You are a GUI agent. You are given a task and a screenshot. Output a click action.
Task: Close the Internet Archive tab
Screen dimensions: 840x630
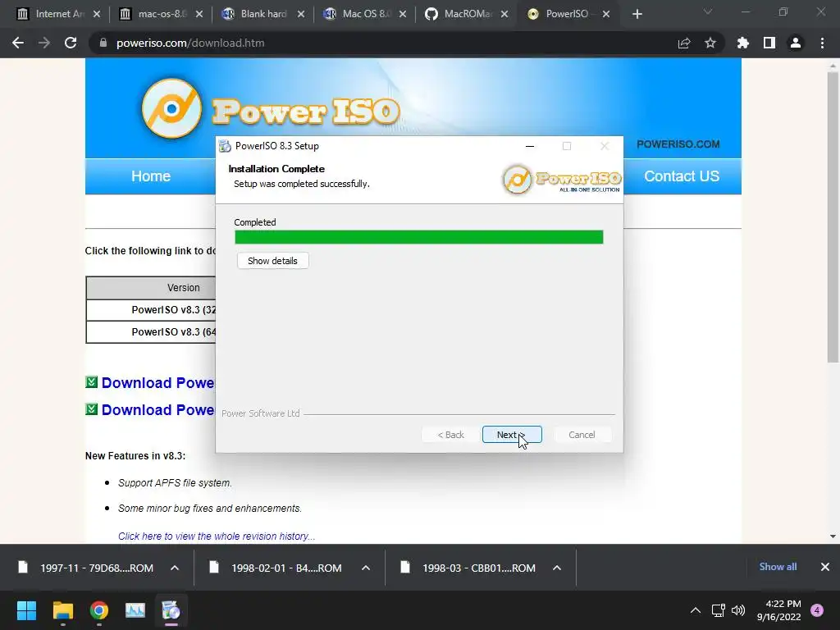point(97,14)
